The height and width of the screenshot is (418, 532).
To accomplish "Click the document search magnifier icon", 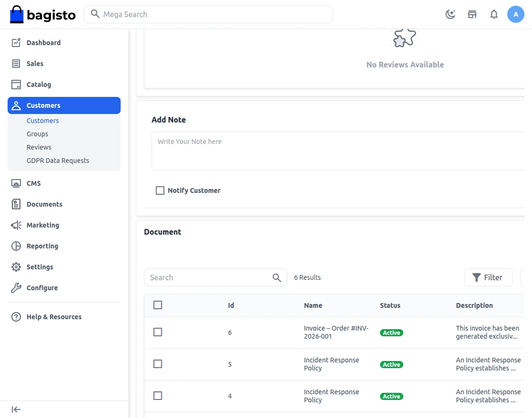I will tap(277, 277).
